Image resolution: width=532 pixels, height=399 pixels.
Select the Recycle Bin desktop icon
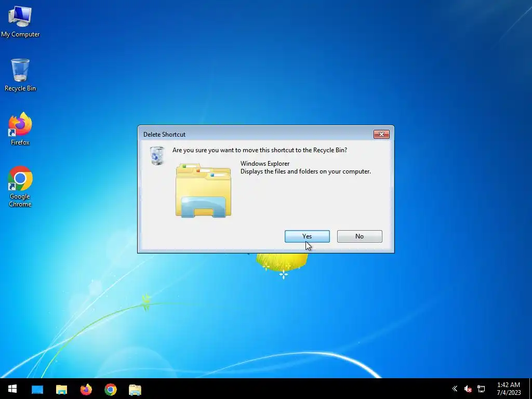tap(20, 75)
